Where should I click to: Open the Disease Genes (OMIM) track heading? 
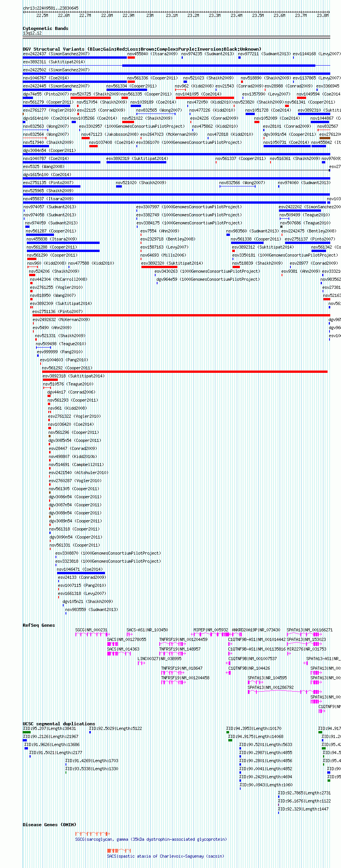click(x=49, y=825)
